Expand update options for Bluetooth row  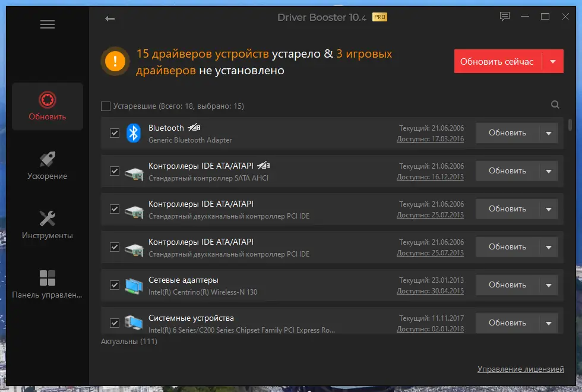coord(549,133)
